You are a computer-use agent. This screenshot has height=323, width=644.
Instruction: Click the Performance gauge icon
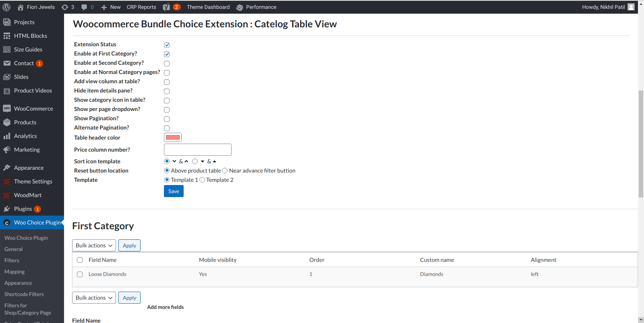pos(240,7)
